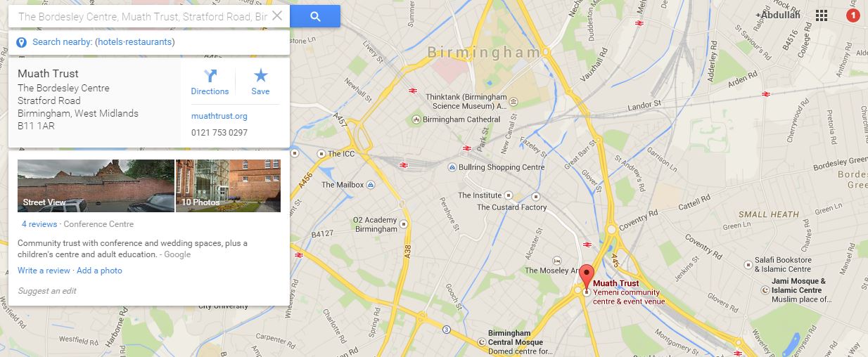Image resolution: width=868 pixels, height=357 pixels.
Task: Open the red notifications badge
Action: (853, 15)
